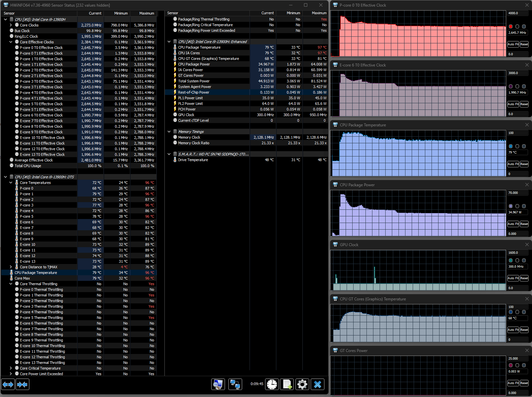
Task: Click the blue X close sensors icon
Action: [318, 384]
